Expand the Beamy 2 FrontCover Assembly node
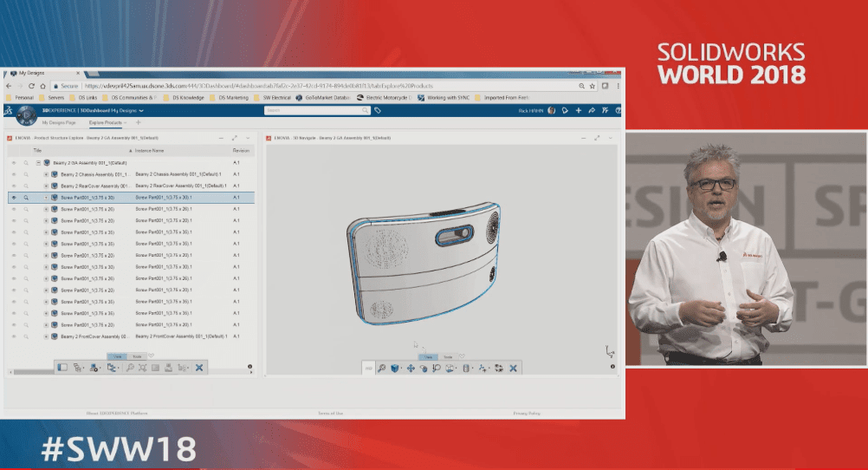Image resolution: width=868 pixels, height=470 pixels. (x=46, y=336)
